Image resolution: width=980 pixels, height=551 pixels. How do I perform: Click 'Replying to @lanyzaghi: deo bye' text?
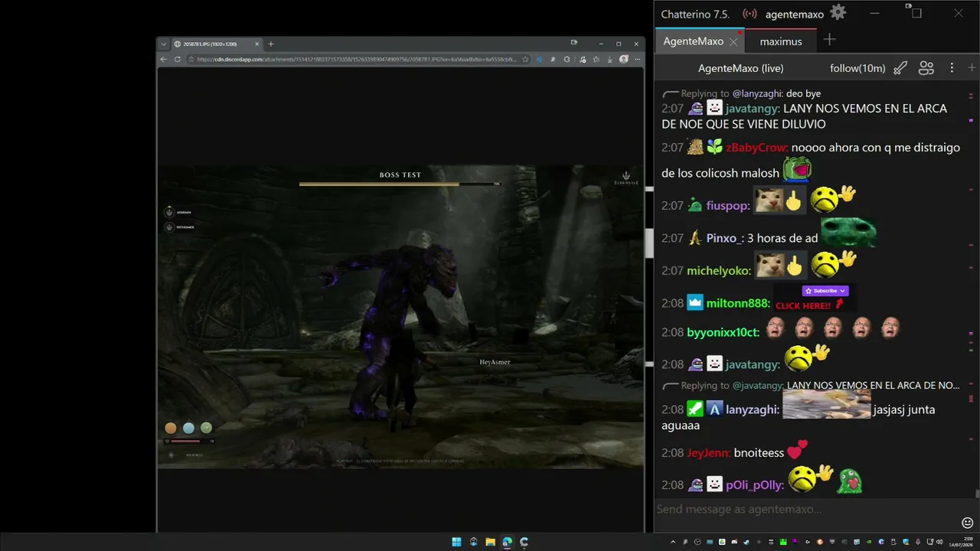pos(750,93)
